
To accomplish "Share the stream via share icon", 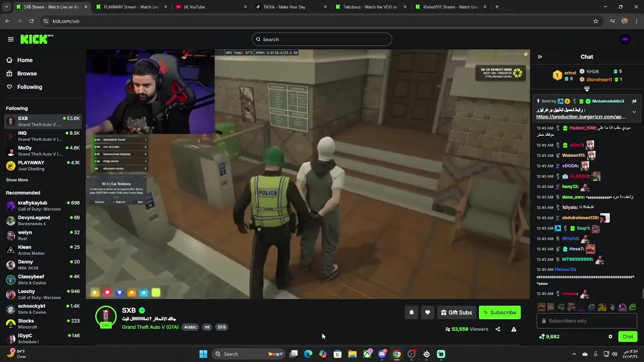I will [498, 329].
